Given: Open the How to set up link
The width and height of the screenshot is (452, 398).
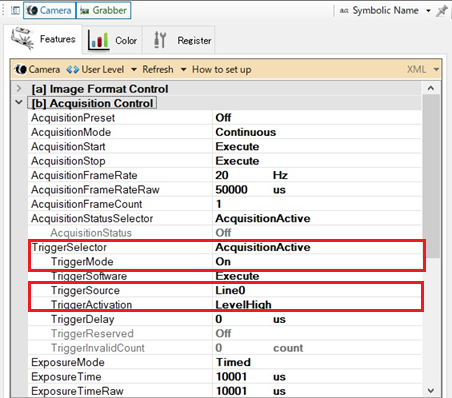Looking at the screenshot, I should [222, 70].
